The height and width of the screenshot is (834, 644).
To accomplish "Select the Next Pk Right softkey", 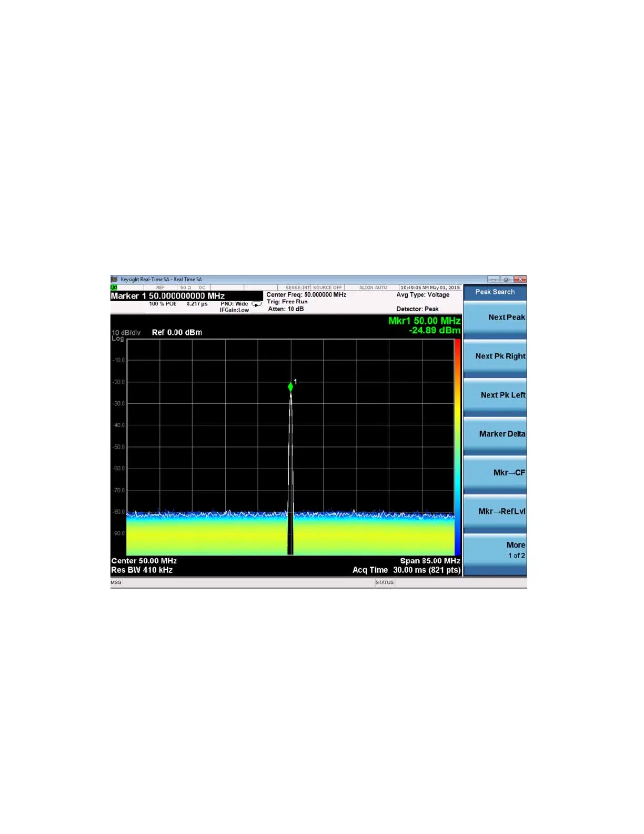I will click(495, 357).
